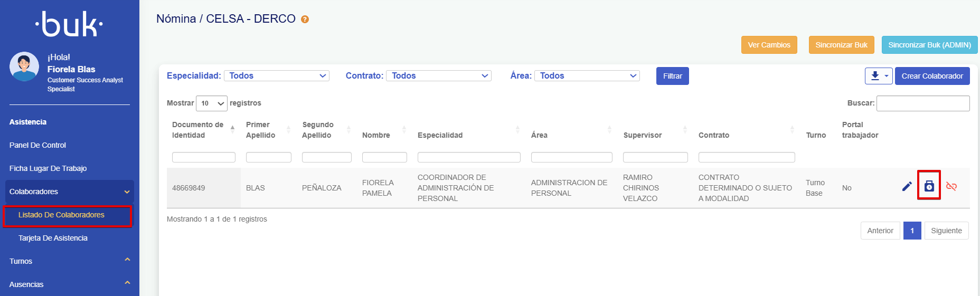The width and height of the screenshot is (980, 296).
Task: Click the orange help question mark icon
Action: click(x=305, y=20)
